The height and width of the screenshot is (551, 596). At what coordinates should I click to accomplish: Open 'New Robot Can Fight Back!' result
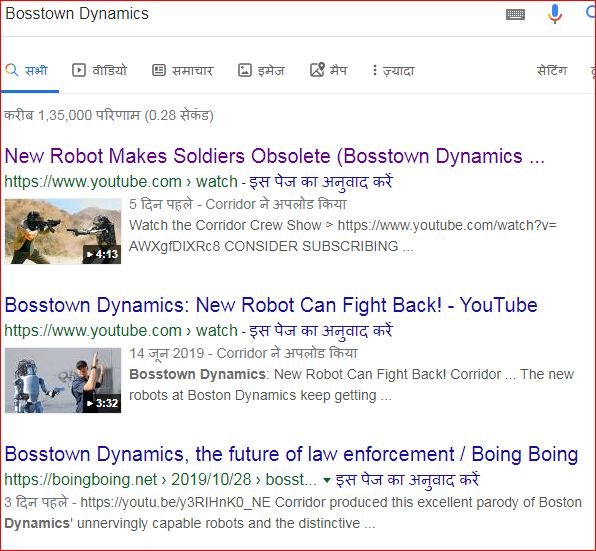coord(271,305)
